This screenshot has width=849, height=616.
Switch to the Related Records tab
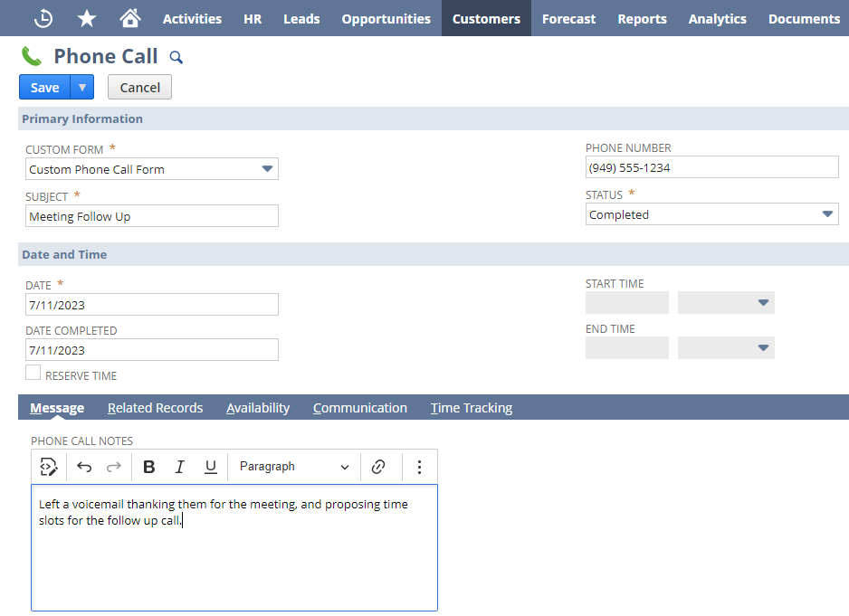[x=155, y=408]
